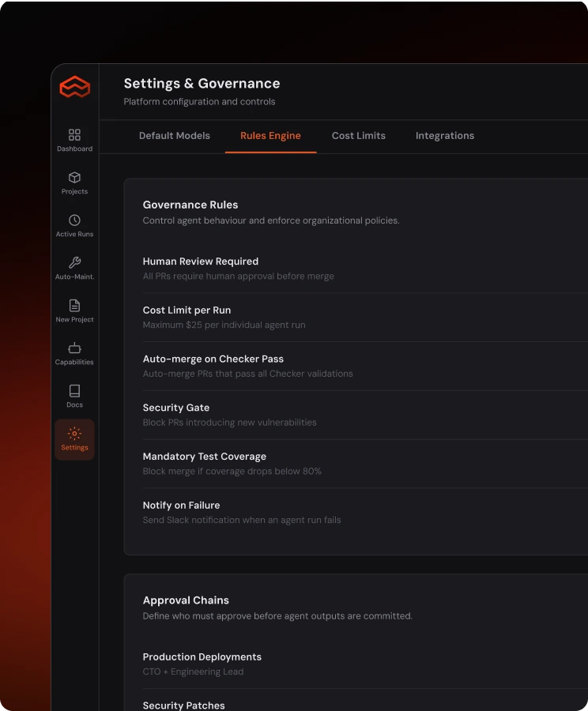Click the orange app logo icon

point(75,87)
